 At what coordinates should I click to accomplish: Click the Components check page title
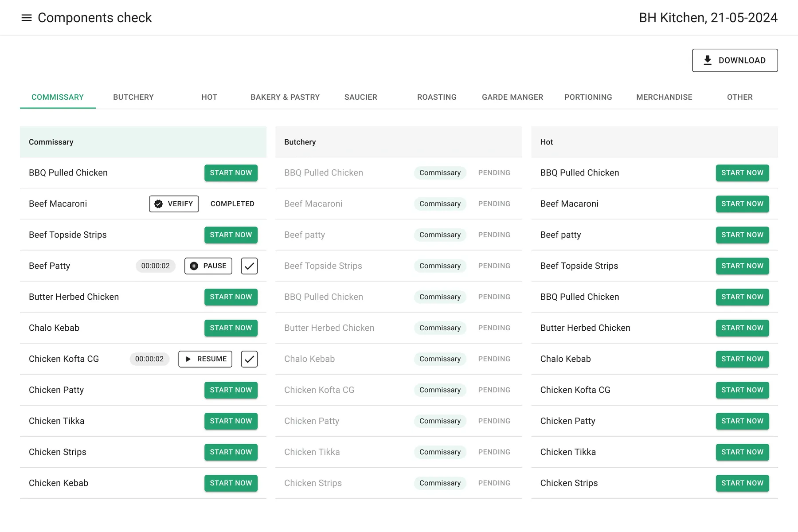click(x=94, y=18)
